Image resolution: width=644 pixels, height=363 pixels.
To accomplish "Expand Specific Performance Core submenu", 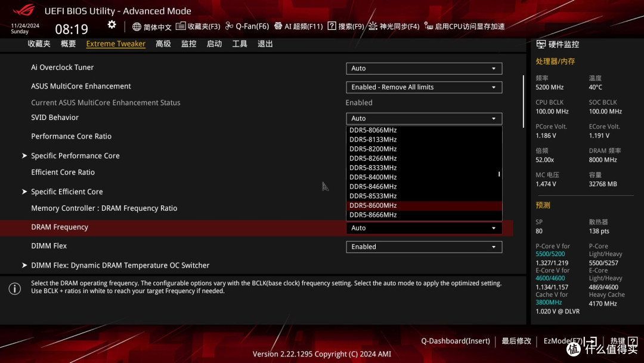I will tap(75, 156).
